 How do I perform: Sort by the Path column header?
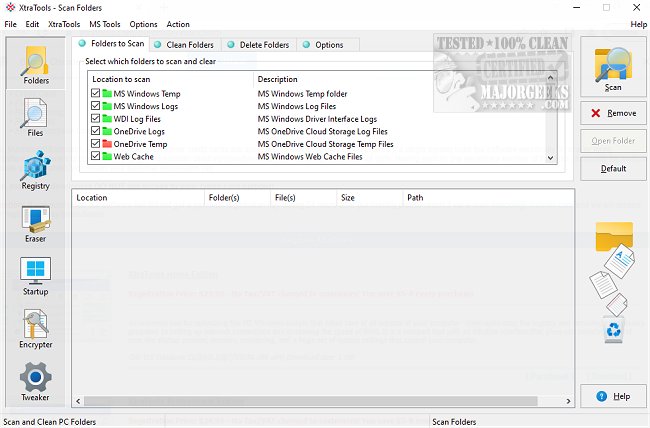(488, 198)
